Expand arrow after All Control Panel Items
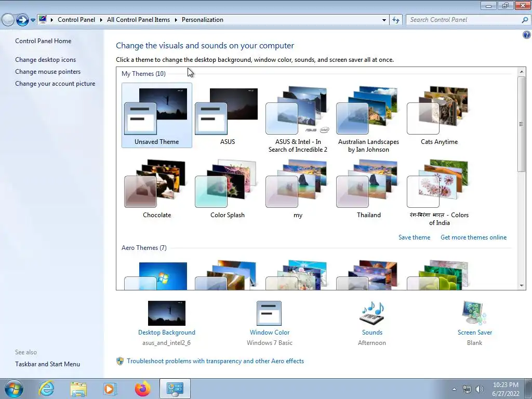Viewport: 532px width, 399px height. tap(176, 20)
